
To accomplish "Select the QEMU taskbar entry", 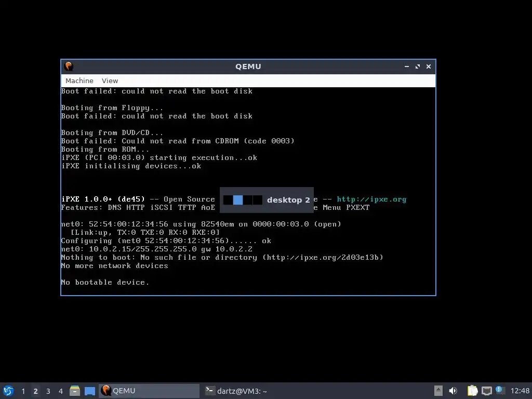I will (x=149, y=391).
